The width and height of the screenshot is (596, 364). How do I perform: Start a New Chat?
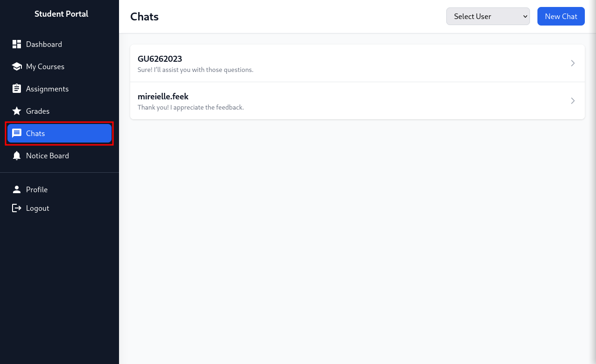561,16
